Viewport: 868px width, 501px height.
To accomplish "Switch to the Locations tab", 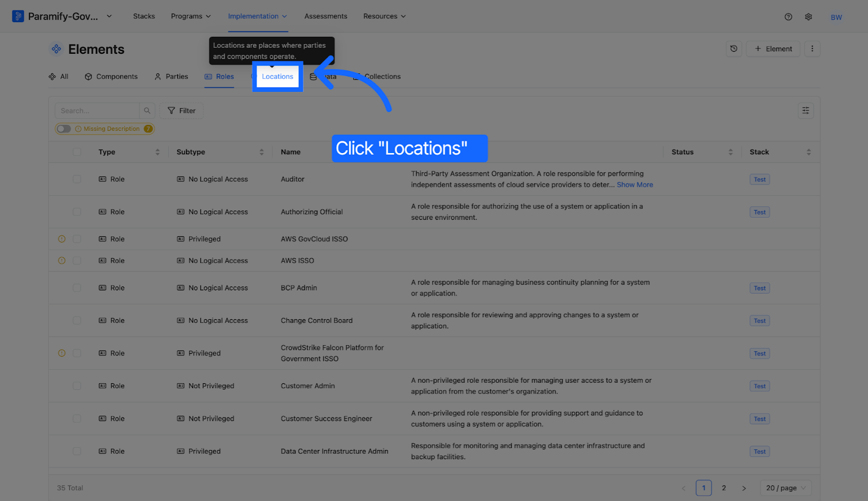I will tap(277, 77).
